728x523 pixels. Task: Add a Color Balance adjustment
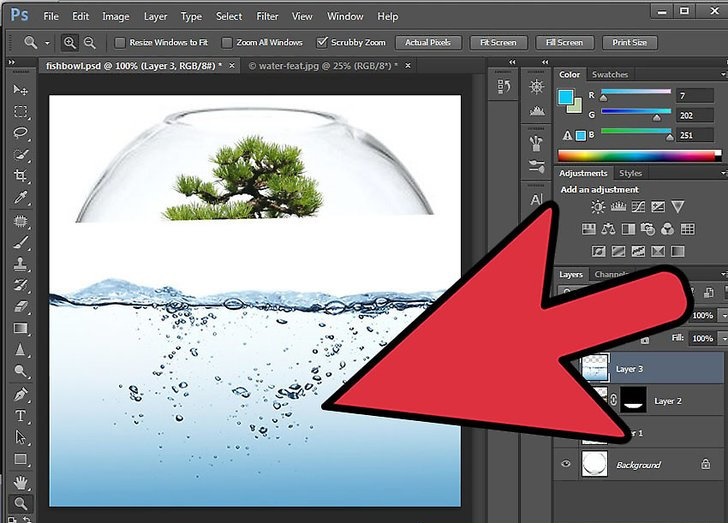click(608, 229)
